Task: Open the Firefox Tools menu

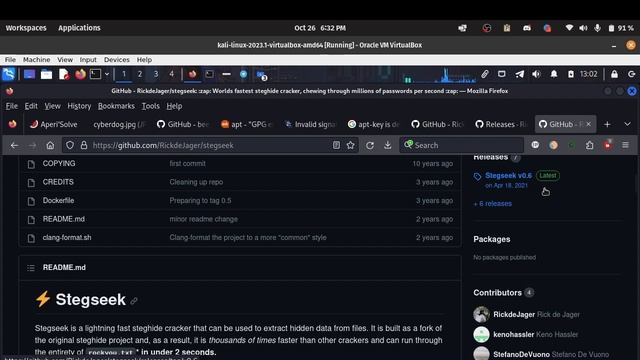Action: pyautogui.click(x=151, y=106)
